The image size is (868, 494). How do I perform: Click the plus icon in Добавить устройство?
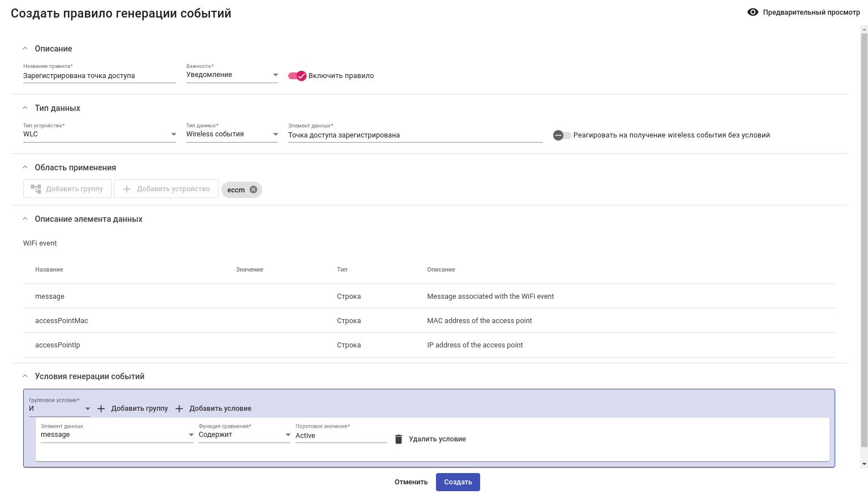click(x=127, y=189)
